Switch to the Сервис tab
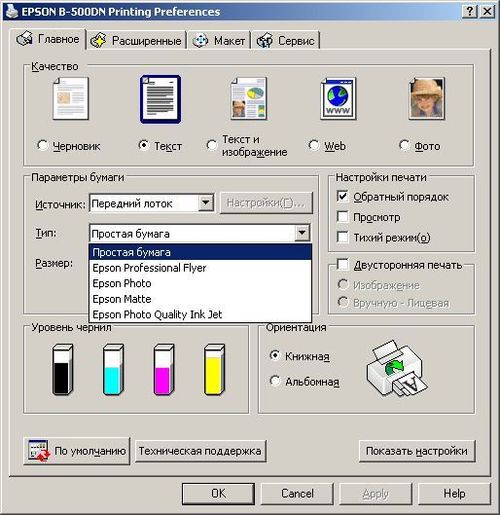 [x=285, y=41]
